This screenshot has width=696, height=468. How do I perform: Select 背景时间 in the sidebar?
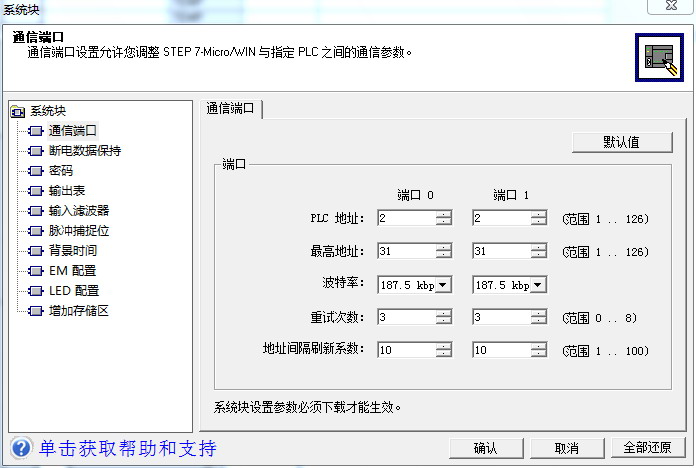(x=72, y=250)
